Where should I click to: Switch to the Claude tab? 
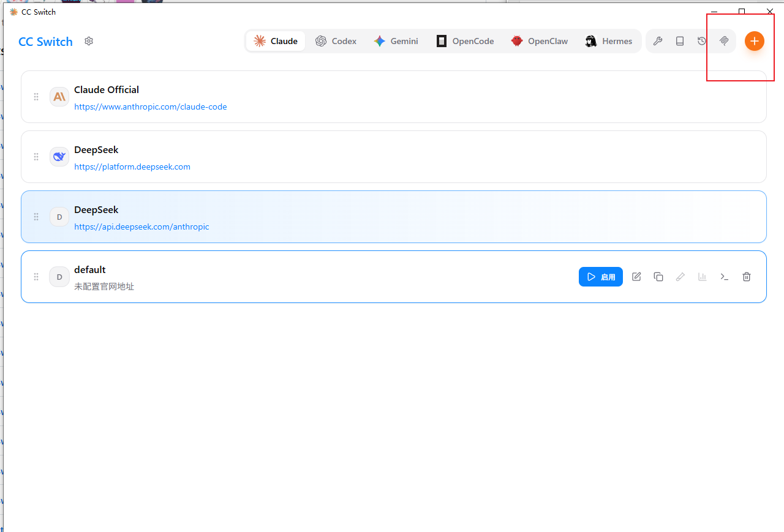coord(276,41)
